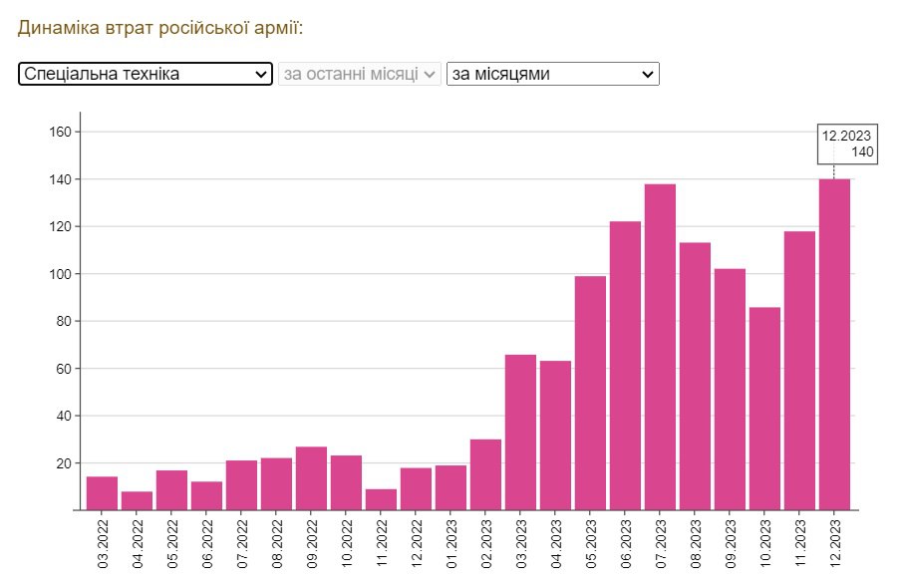The width and height of the screenshot is (900, 588).
Task: Click the disabled 'за останні місяці' dropdown
Action: [x=359, y=74]
